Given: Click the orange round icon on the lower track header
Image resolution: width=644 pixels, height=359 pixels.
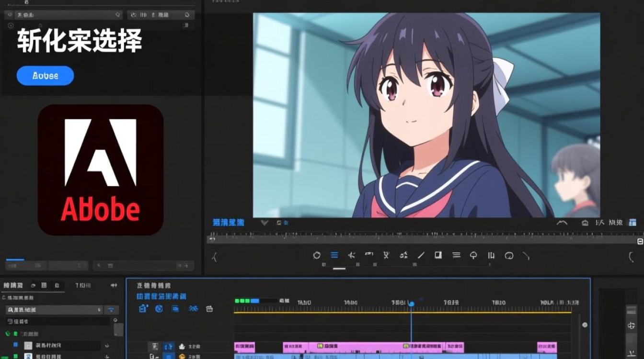Looking at the screenshot, I should 182,356.
